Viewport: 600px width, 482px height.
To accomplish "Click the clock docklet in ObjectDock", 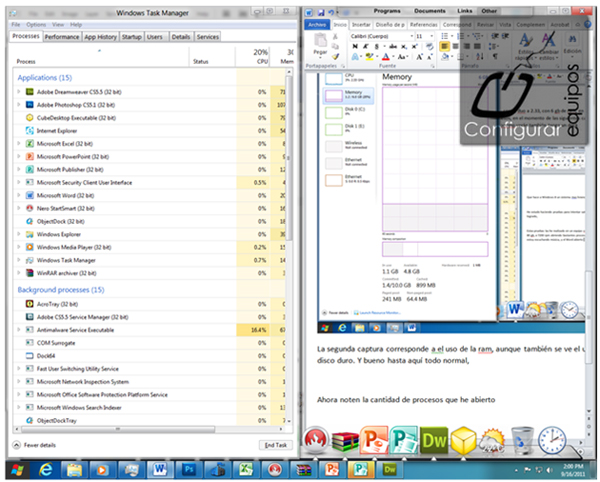I will tap(551, 440).
